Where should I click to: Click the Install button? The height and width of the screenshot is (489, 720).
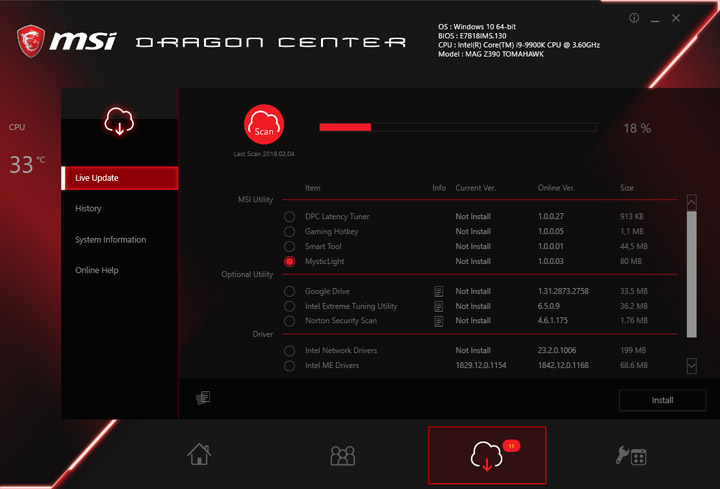point(663,400)
